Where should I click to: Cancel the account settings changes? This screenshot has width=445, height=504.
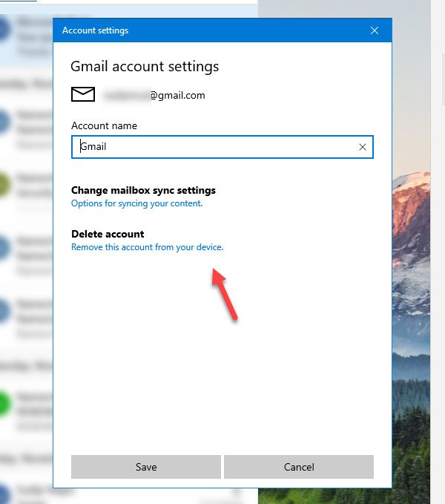click(299, 467)
